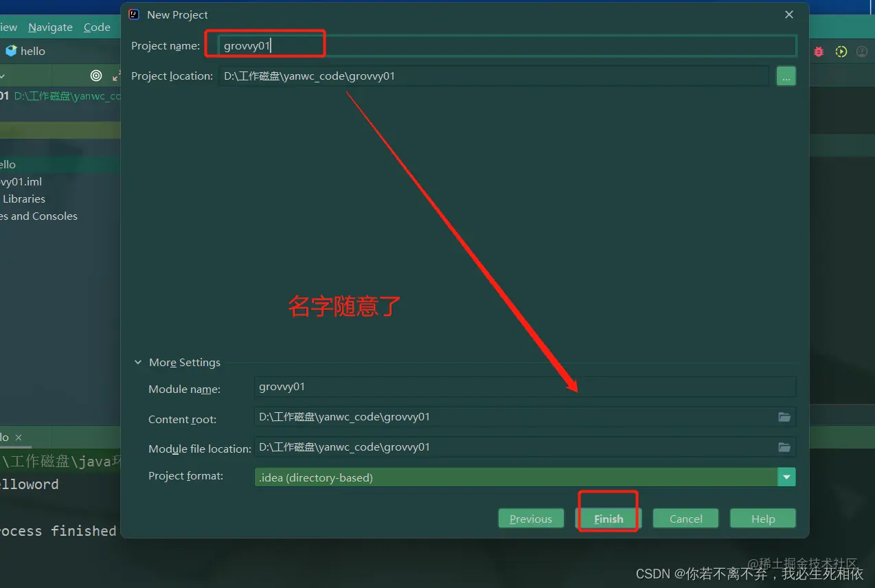Open the Project format dropdown
The width and height of the screenshot is (875, 588).
point(786,477)
